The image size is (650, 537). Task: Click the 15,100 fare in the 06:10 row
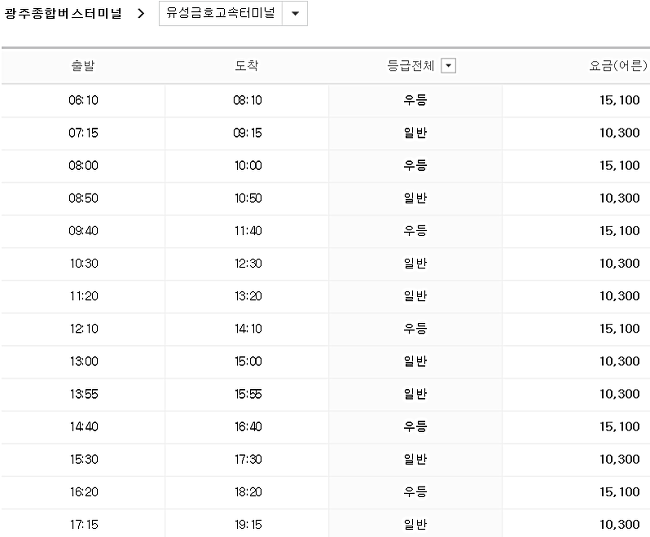tap(619, 100)
